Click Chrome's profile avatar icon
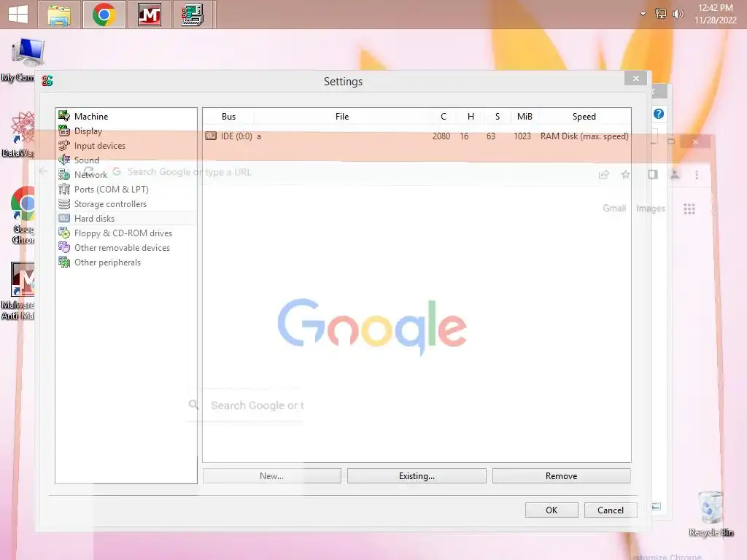The width and height of the screenshot is (747, 560). click(x=675, y=175)
